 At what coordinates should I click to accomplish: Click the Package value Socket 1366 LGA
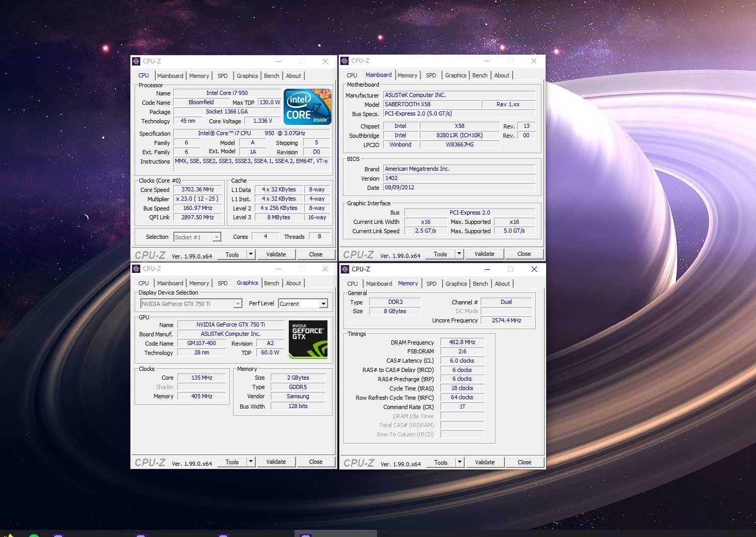227,112
